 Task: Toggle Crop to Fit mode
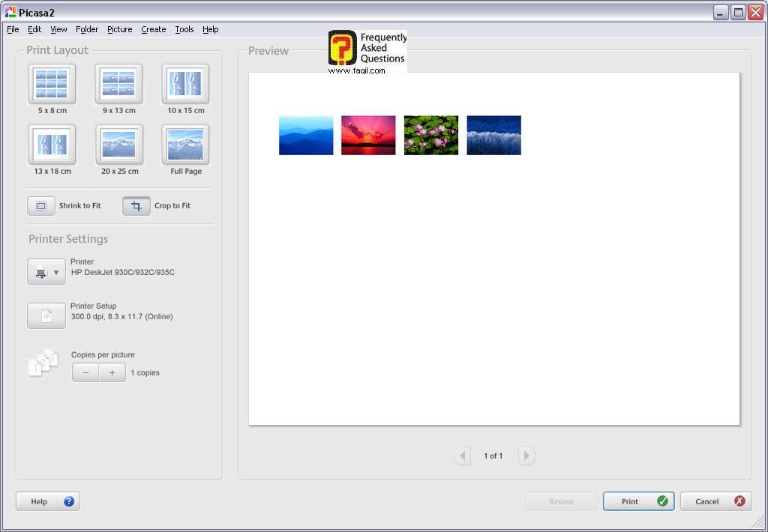[x=136, y=206]
